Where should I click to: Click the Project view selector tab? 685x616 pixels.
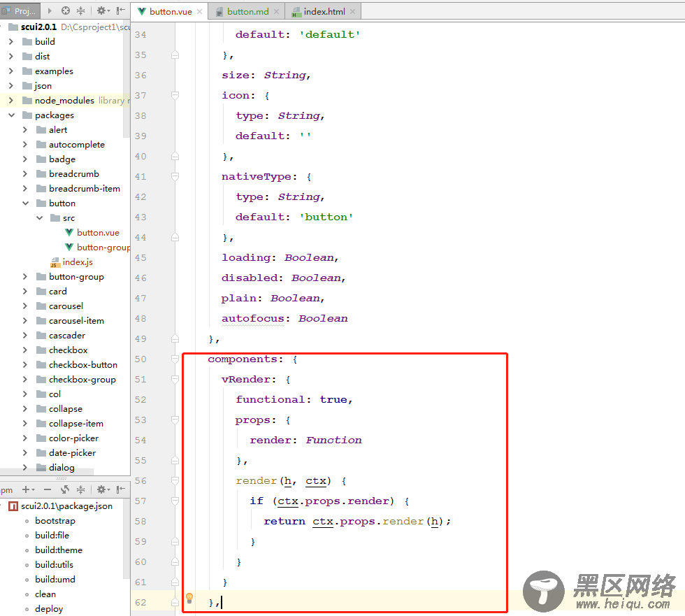pyautogui.click(x=20, y=11)
